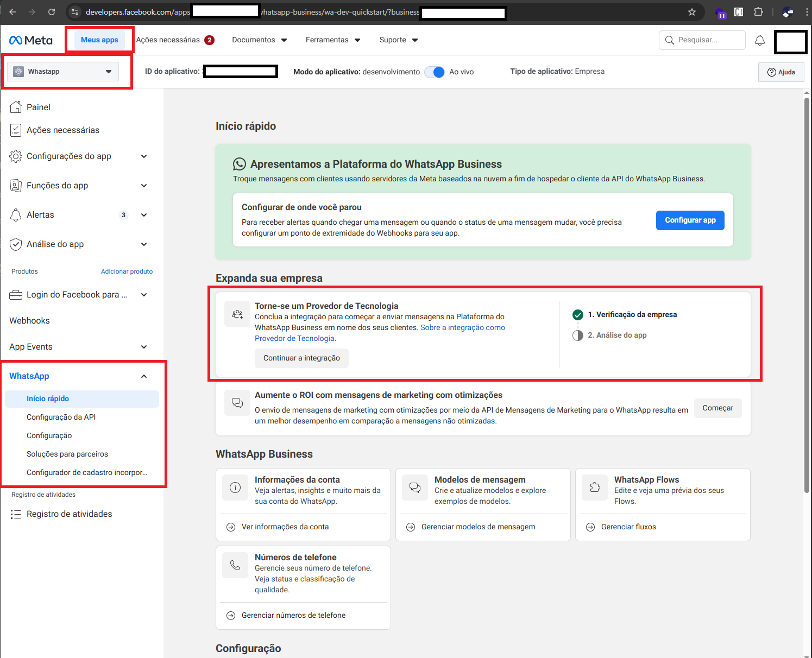
Task: Bookmark page with the star icon
Action: (x=691, y=12)
